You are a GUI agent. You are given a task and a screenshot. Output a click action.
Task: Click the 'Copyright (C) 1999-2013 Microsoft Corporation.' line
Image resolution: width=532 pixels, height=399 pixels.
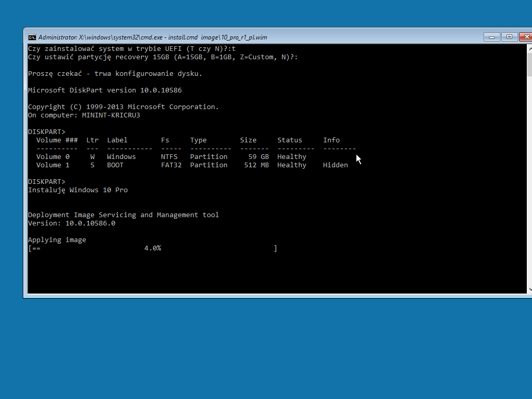tap(124, 107)
